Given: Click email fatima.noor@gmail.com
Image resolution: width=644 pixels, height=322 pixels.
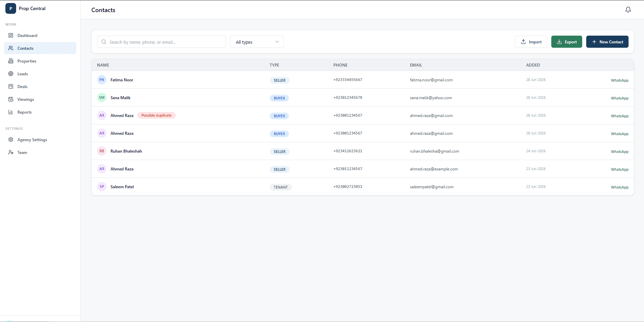Looking at the screenshot, I should coord(431,80).
